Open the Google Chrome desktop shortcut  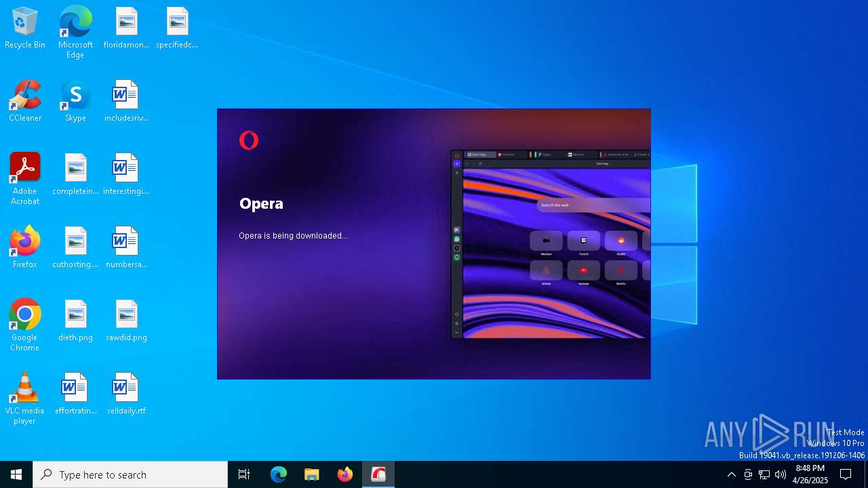pos(25,325)
